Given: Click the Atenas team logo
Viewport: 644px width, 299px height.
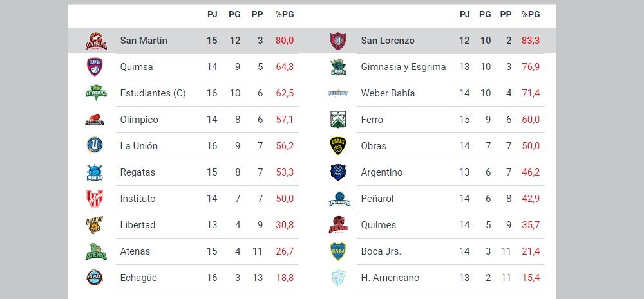Looking at the screenshot, I should pos(95,251).
